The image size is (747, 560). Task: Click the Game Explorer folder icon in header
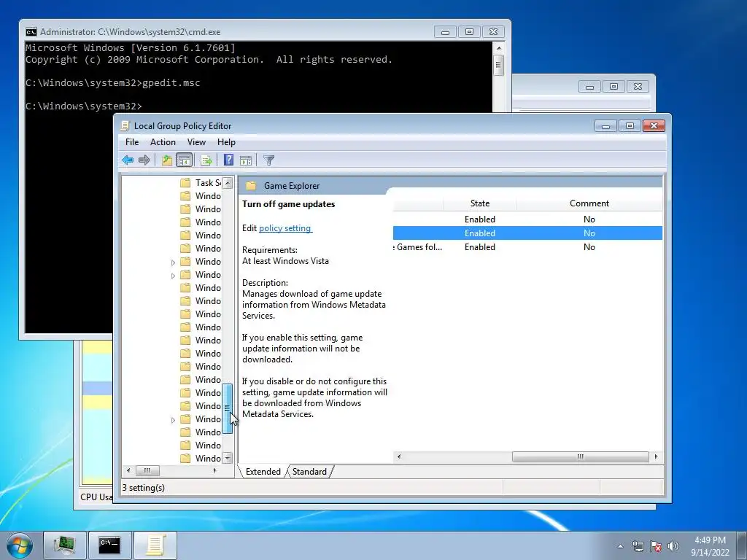(251, 186)
